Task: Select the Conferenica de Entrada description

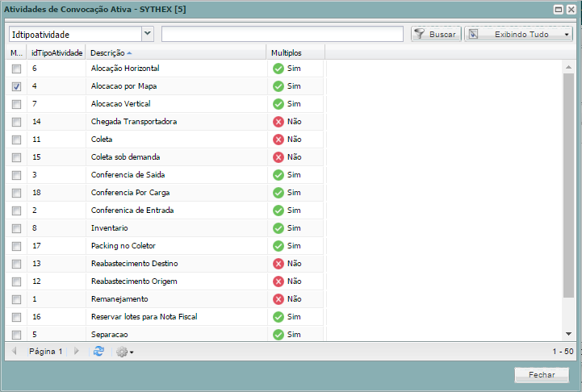Action: point(132,211)
